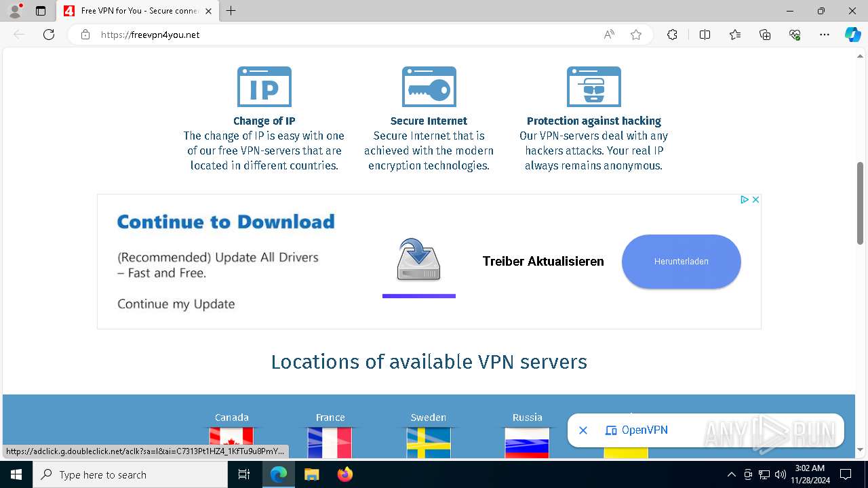This screenshot has width=868, height=488.
Task: Add page to favorites star
Action: coord(636,35)
